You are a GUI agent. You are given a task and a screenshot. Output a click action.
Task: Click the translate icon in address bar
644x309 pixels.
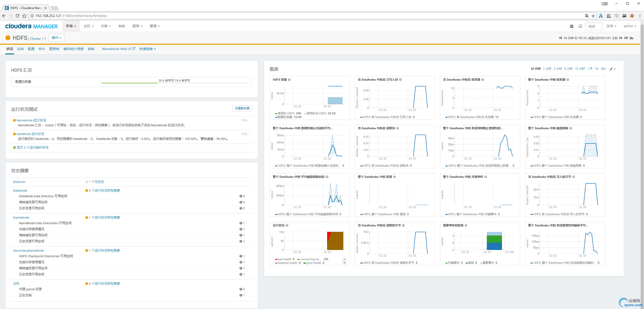pyautogui.click(x=587, y=16)
